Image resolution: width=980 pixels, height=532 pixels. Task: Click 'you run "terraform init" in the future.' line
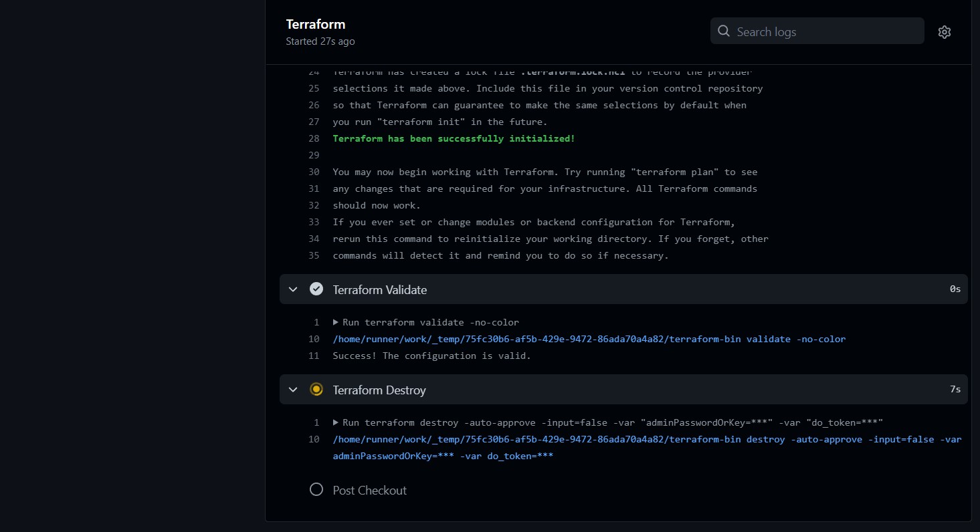coord(440,122)
